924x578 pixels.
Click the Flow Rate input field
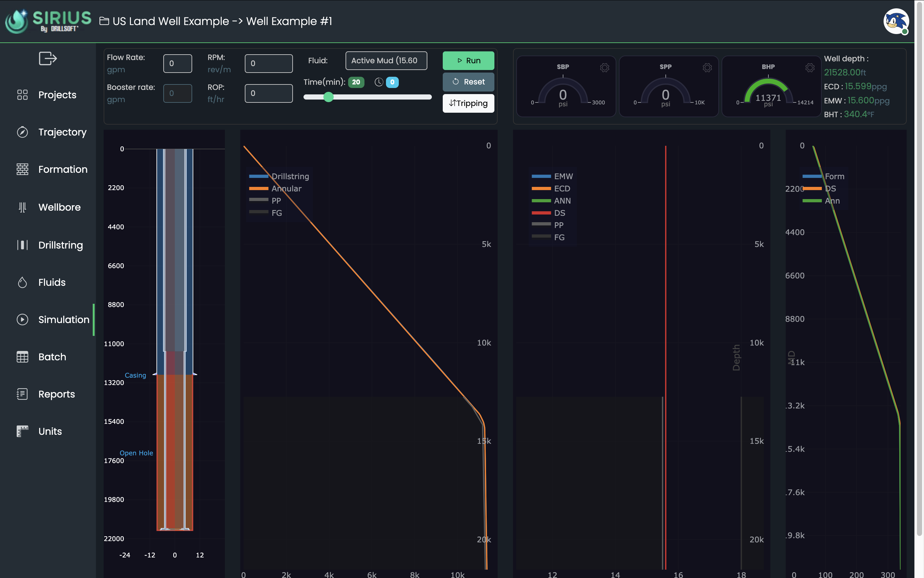(177, 64)
